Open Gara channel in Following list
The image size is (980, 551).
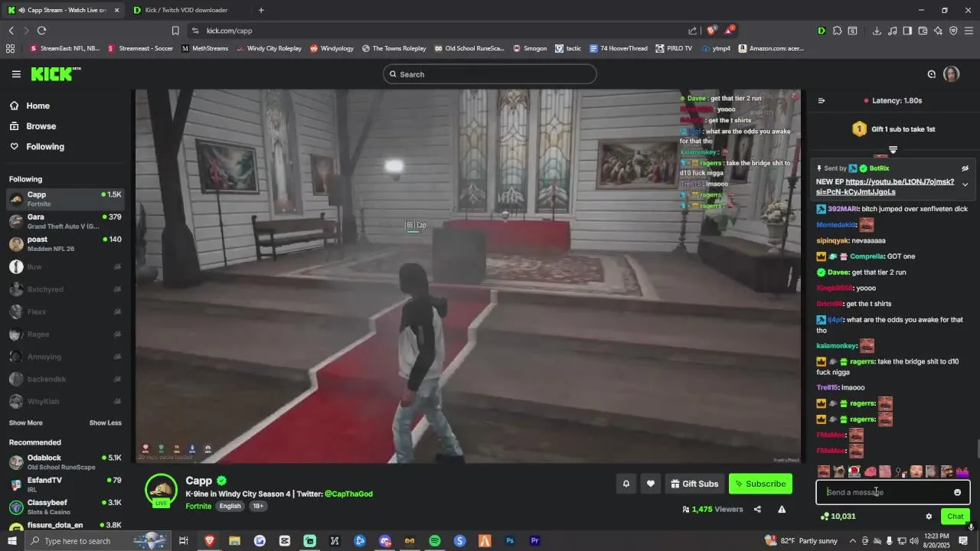(x=65, y=222)
